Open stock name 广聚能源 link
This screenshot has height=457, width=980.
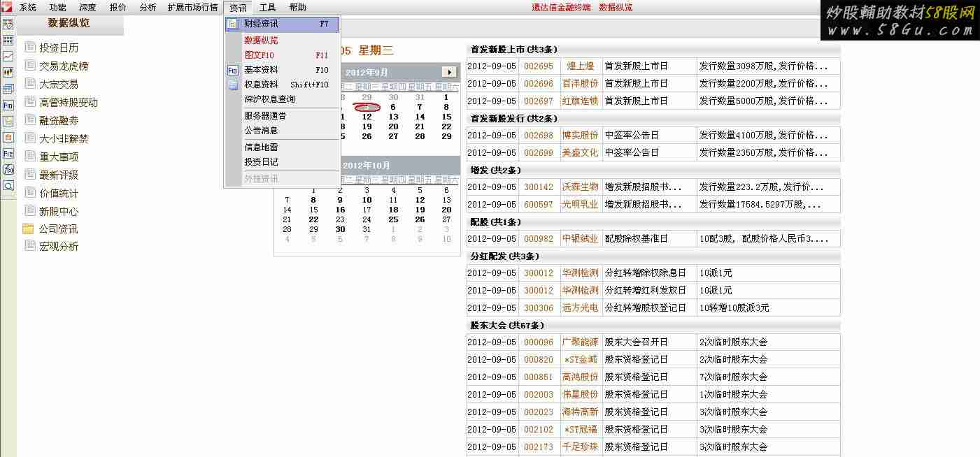click(581, 342)
